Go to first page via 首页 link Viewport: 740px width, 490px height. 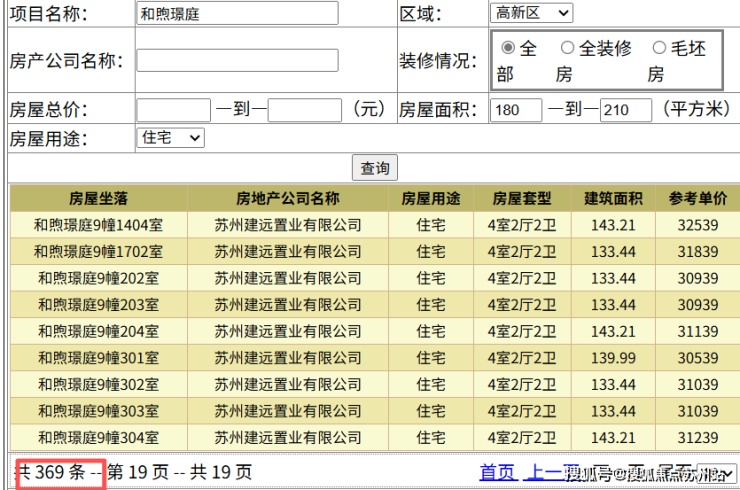497,472
